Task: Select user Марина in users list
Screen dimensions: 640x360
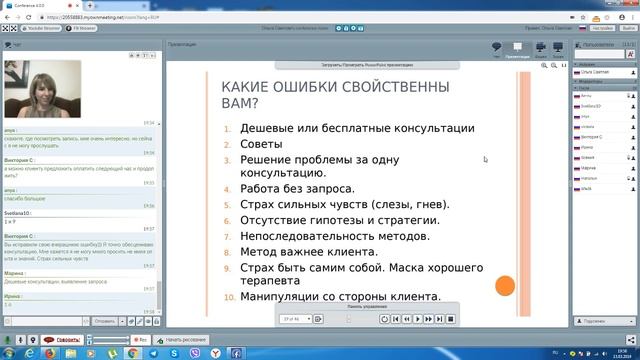Action: click(x=604, y=168)
